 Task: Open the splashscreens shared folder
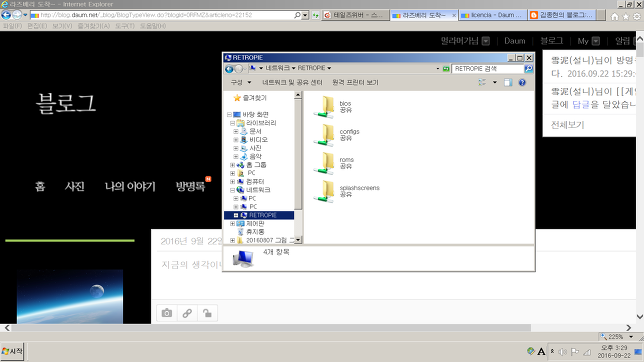[x=346, y=191]
